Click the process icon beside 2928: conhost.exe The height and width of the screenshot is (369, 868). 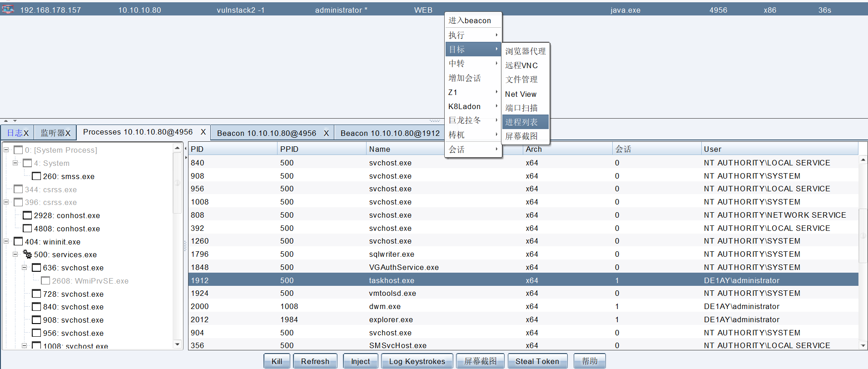point(27,215)
